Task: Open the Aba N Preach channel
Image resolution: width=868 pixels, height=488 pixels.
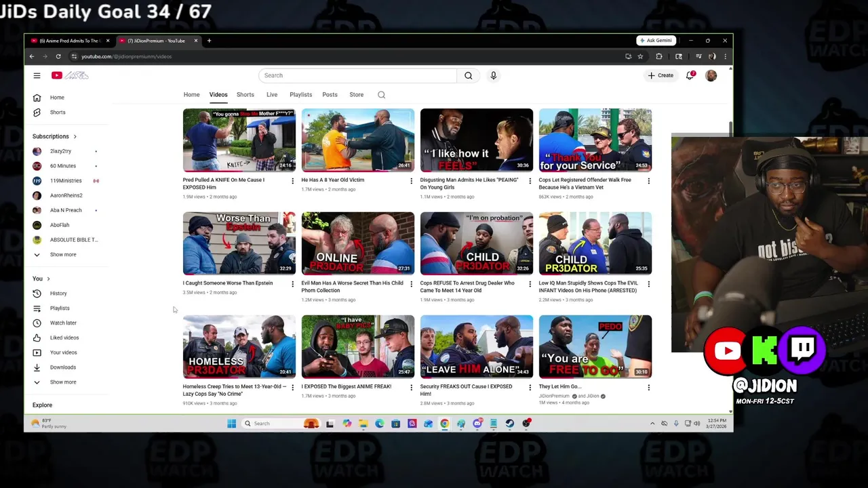Action: point(66,210)
